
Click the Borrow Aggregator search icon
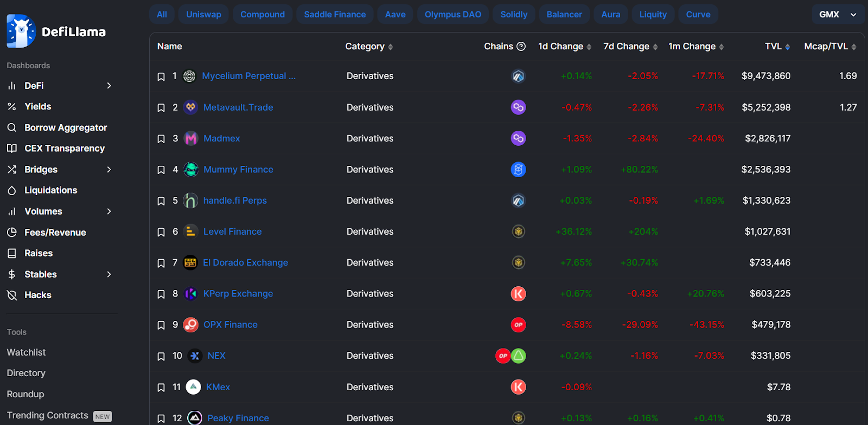pyautogui.click(x=11, y=128)
